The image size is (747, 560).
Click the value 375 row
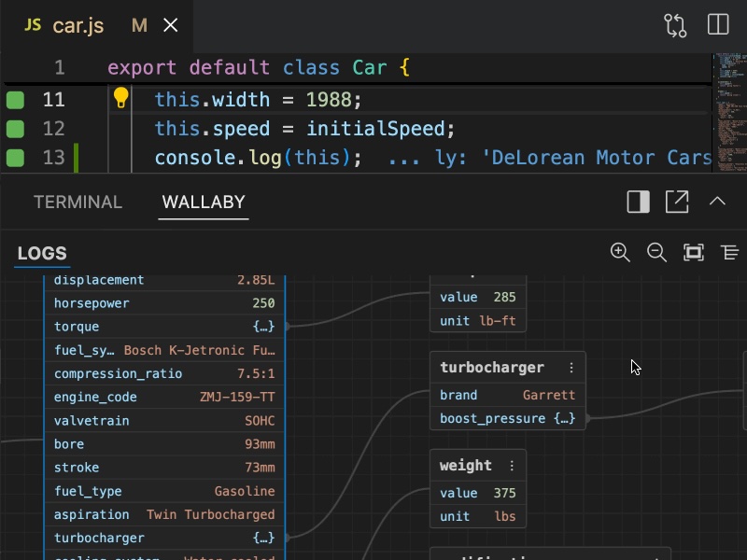478,494
